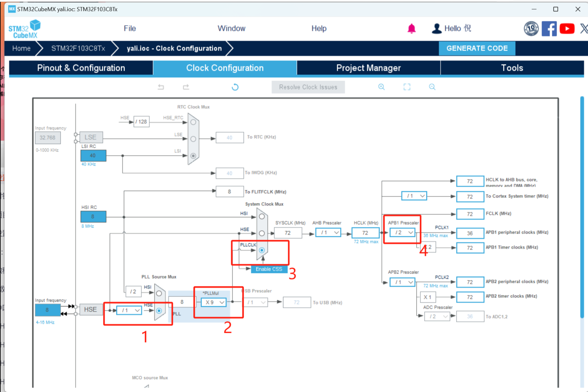Click the app icon in title bar
This screenshot has width=588, height=392.
12,9
